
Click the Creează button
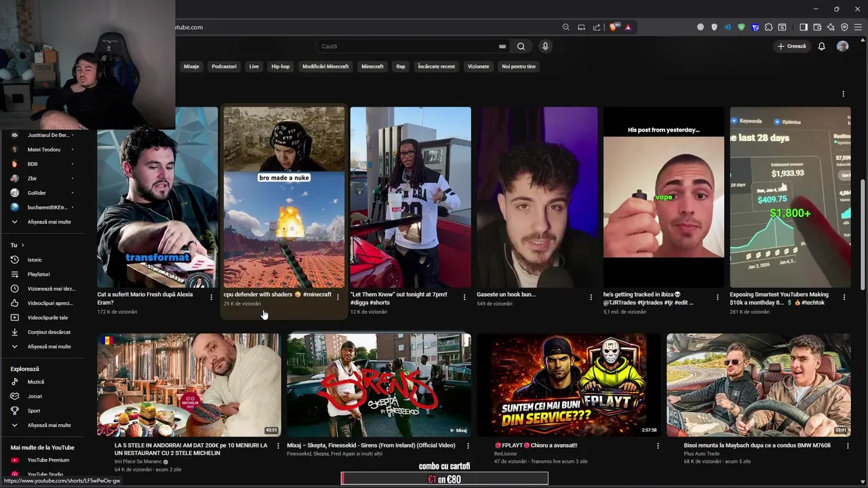[x=791, y=46]
